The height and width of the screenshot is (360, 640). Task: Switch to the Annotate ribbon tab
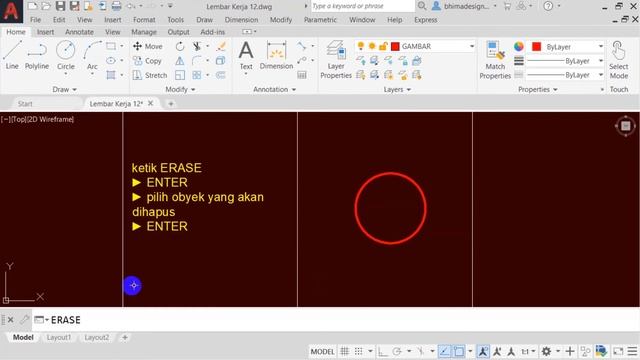click(x=79, y=32)
